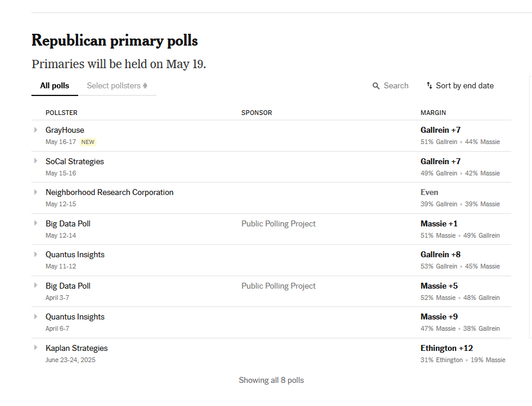
Task: Expand the Kaplan Strategies poll row
Action: click(36, 347)
